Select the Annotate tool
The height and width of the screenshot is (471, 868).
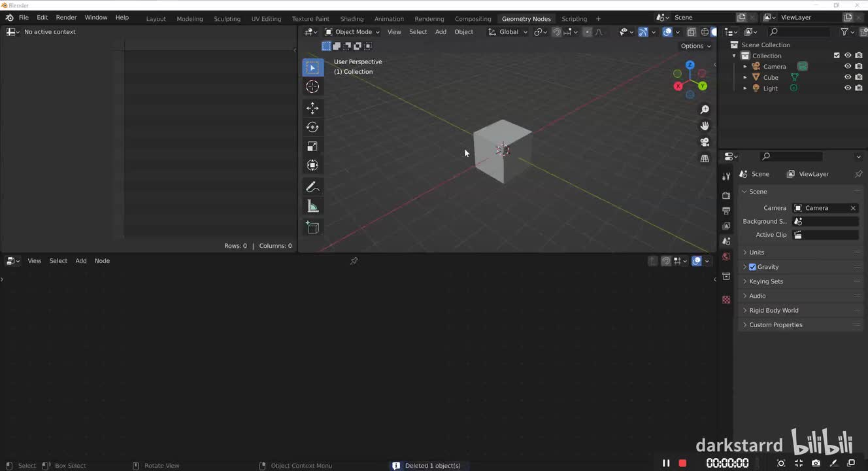pos(312,187)
